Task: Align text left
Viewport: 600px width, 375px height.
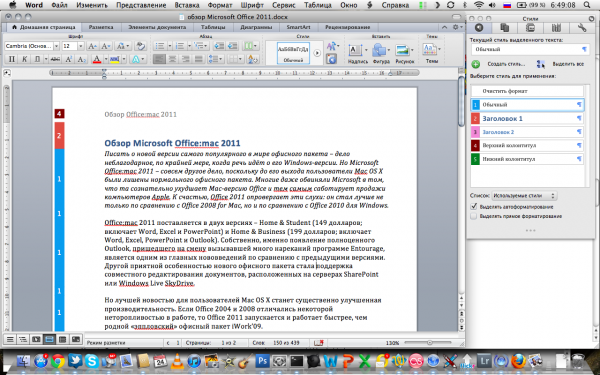Action: [x=160, y=59]
